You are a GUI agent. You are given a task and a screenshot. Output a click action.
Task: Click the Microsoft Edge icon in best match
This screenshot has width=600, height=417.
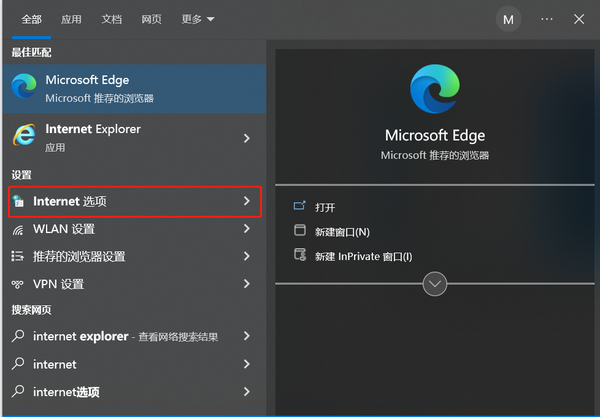(x=24, y=88)
